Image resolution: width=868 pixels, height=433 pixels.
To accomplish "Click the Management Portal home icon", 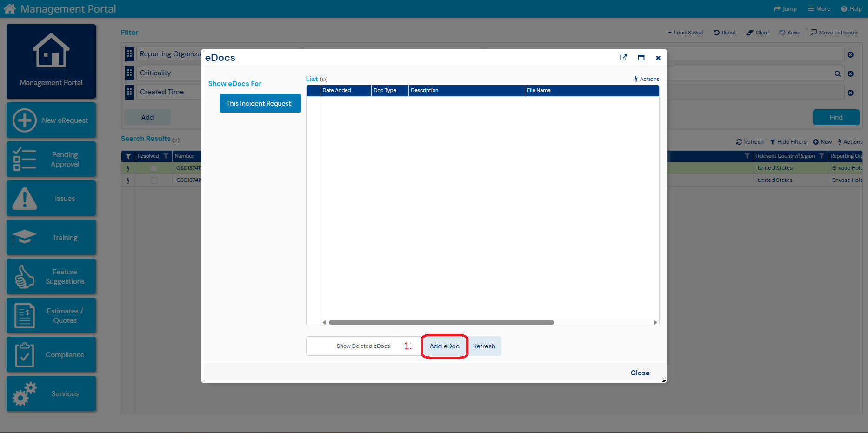I will [10, 8].
